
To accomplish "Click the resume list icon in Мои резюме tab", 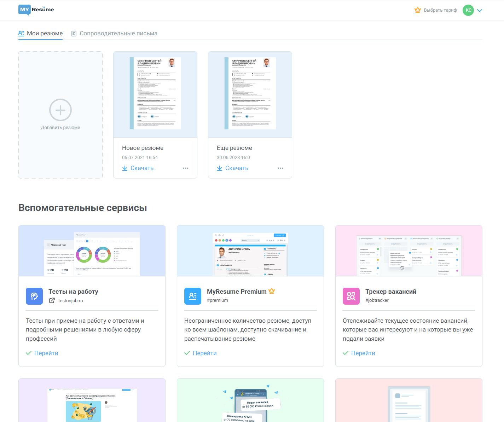I will (21, 33).
